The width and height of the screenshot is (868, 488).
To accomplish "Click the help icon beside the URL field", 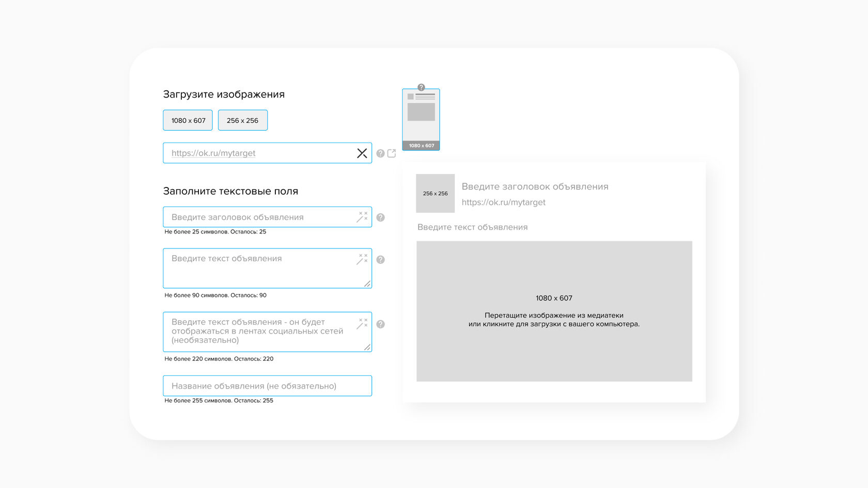I will (380, 153).
